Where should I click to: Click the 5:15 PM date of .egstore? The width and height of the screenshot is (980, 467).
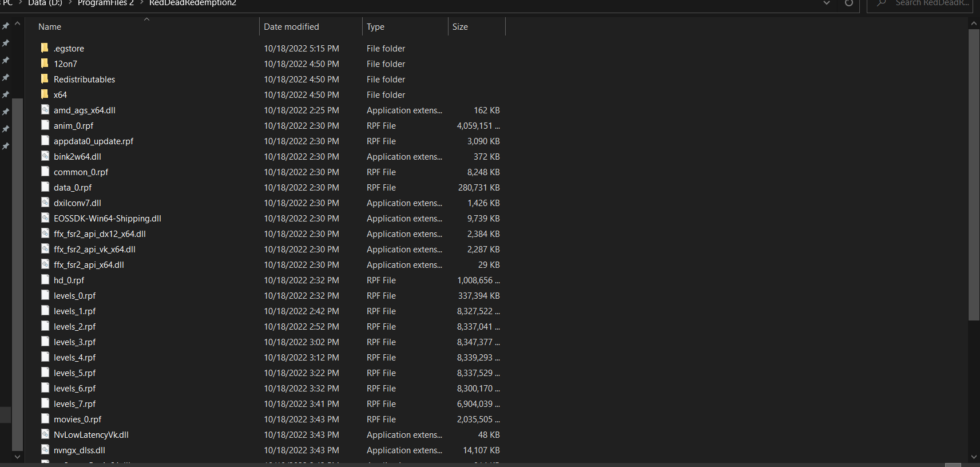click(x=301, y=49)
